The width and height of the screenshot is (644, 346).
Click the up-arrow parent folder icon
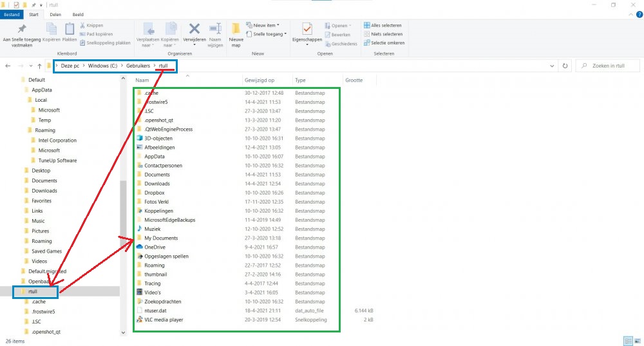[40, 66]
